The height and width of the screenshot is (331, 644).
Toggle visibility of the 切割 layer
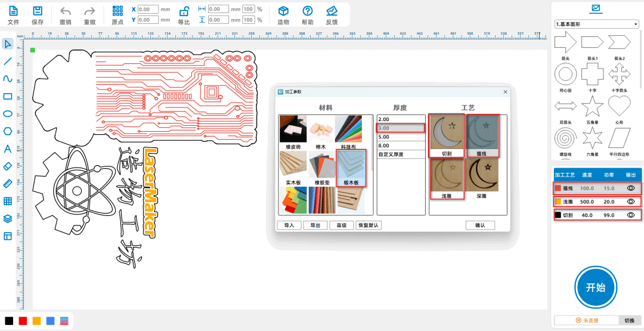[x=630, y=215]
